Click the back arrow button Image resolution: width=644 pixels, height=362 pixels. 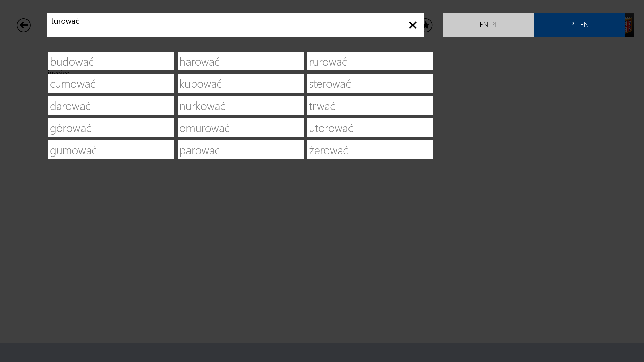[x=23, y=25]
